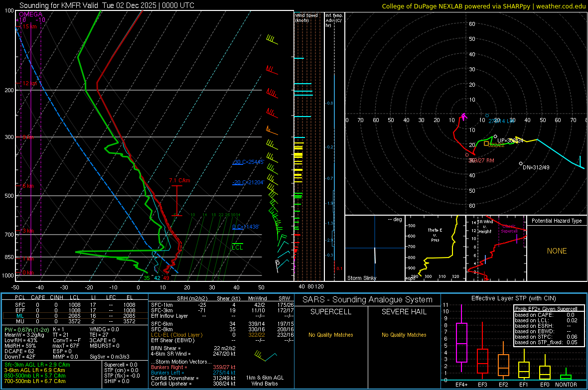Screen dimensions: 588x390
Task: Select the red '359/27 RM' hodograph label
Action: pos(481,160)
